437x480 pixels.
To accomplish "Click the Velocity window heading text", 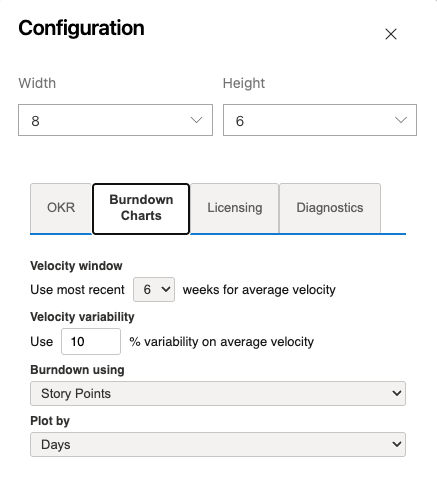I will 76,266.
